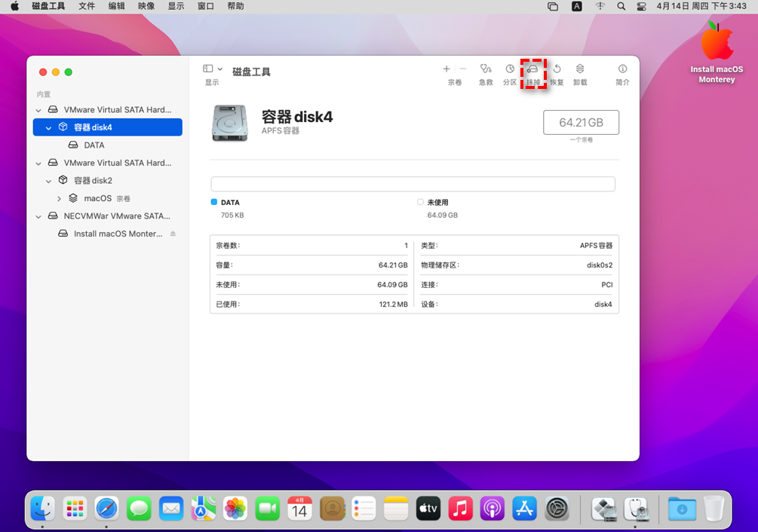Viewport: 758px width, 532px height.
Task: Open Mail from the Dock
Action: coord(171,509)
